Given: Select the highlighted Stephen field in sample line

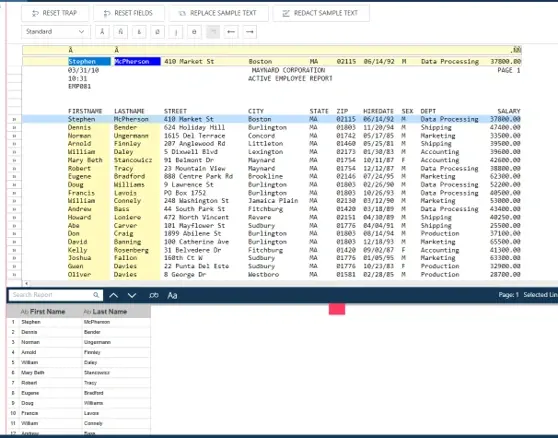Looking at the screenshot, I should pos(89,62).
